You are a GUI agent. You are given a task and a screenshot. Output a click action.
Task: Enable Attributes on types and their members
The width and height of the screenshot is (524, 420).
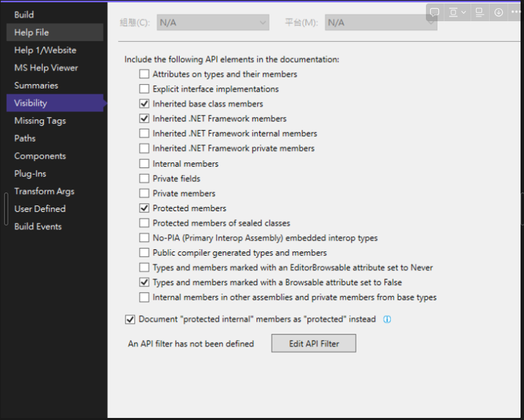(x=144, y=74)
